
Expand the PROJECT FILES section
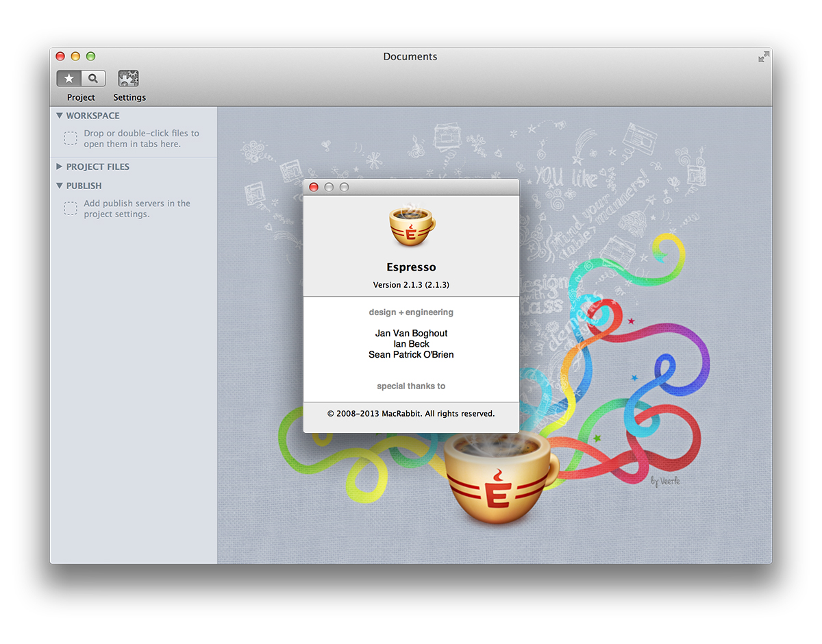tap(60, 166)
